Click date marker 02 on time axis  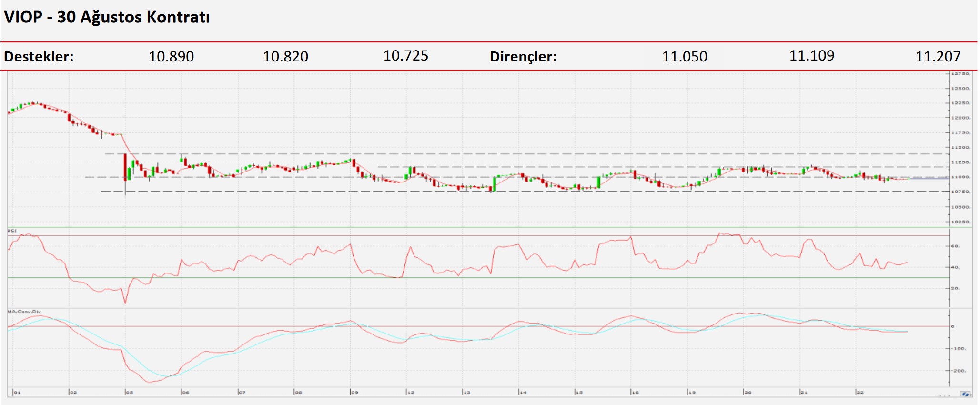pyautogui.click(x=73, y=393)
